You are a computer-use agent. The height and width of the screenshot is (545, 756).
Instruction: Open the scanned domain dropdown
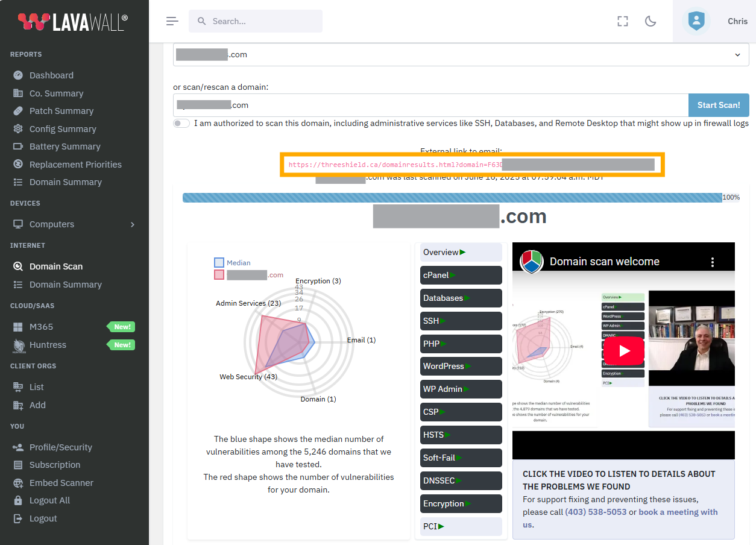[x=737, y=54]
